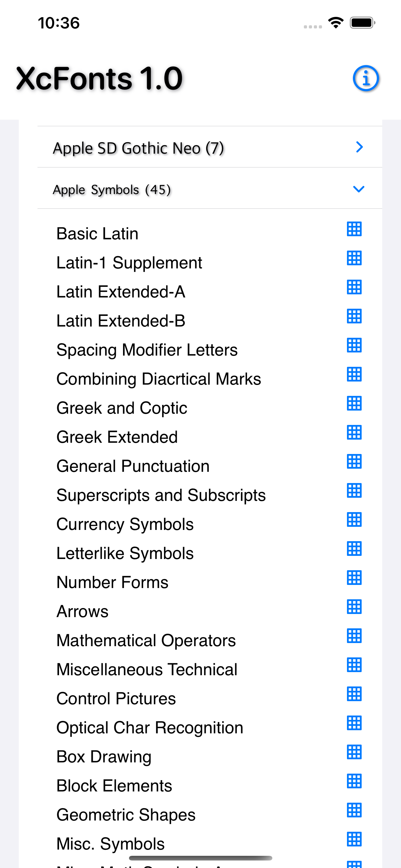Expand the Apple SD Gothic Neo chevron
401x868 pixels.
pyautogui.click(x=359, y=147)
